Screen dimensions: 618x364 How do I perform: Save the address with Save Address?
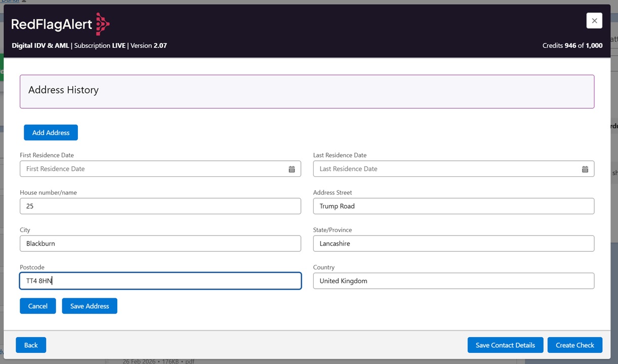coord(90,306)
